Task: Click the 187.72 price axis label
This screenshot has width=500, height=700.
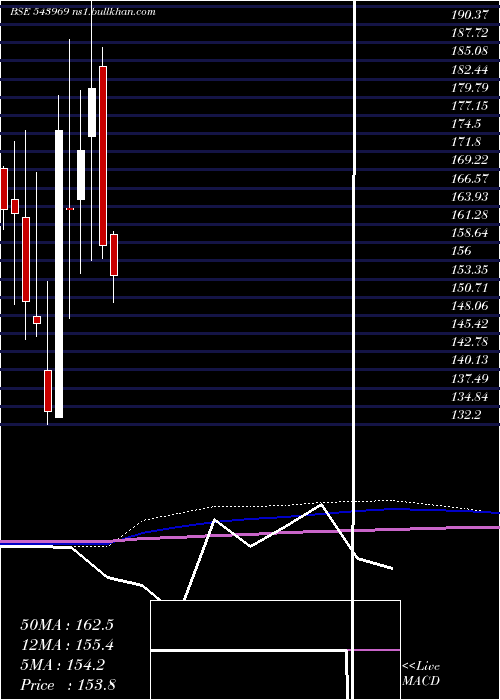Action: point(469,33)
